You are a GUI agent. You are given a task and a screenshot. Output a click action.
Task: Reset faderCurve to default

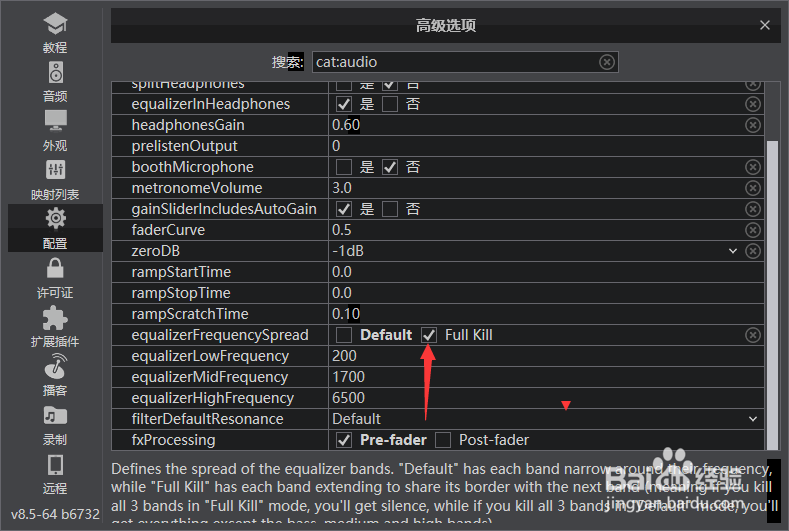[x=753, y=230]
